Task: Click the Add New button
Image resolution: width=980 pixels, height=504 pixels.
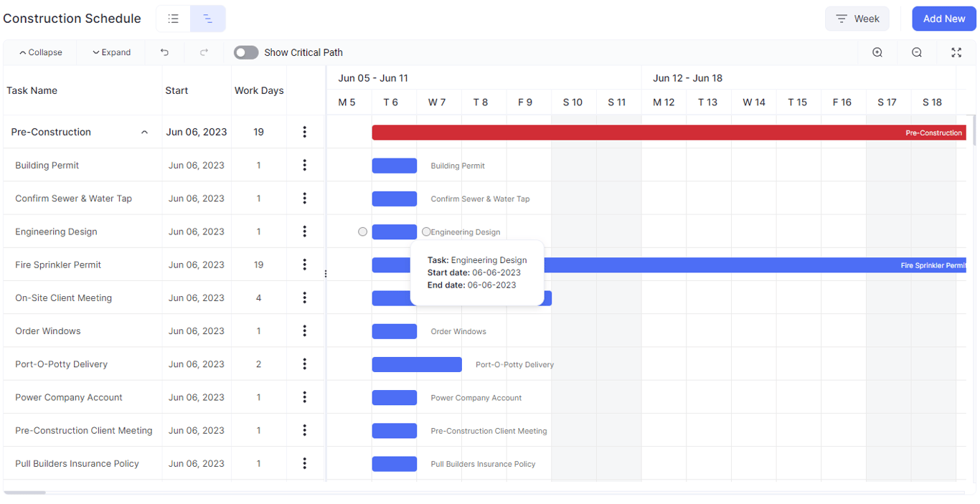Action: [944, 19]
